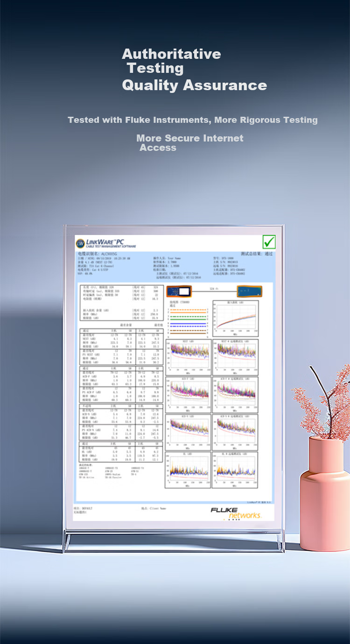Image resolution: width=350 pixels, height=644 pixels.
Task: Open the NEXT @ remote graph
Action: coord(235,357)
